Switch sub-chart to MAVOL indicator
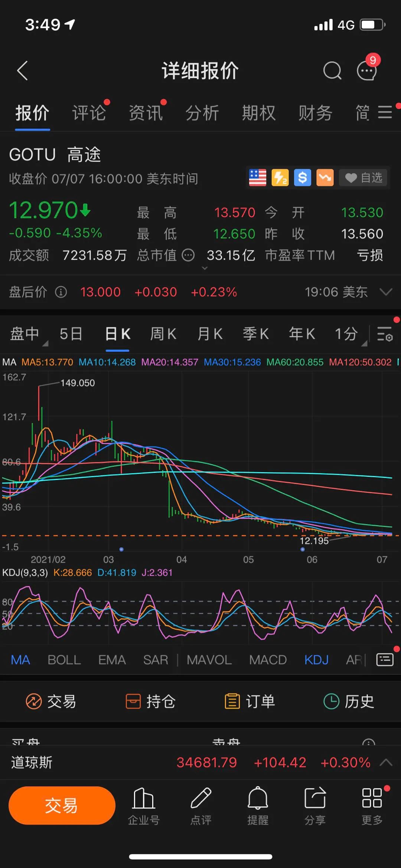401x868 pixels. [x=209, y=660]
